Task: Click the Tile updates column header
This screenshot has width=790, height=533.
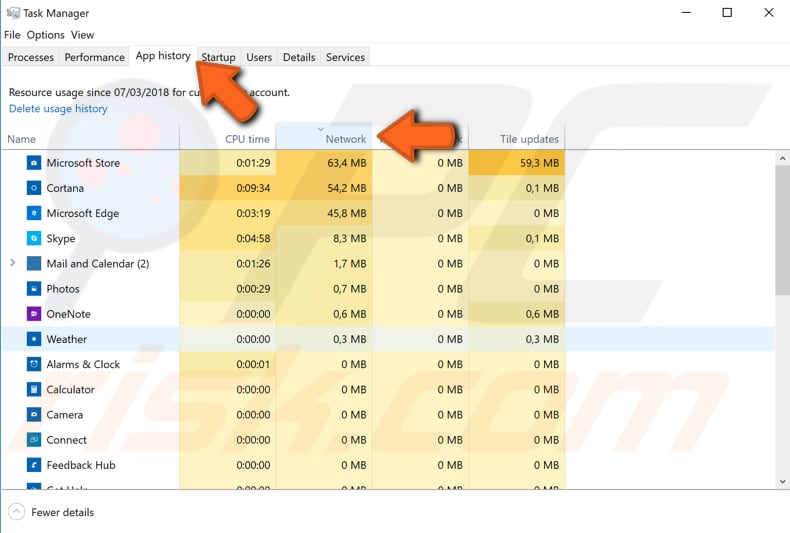Action: [528, 139]
